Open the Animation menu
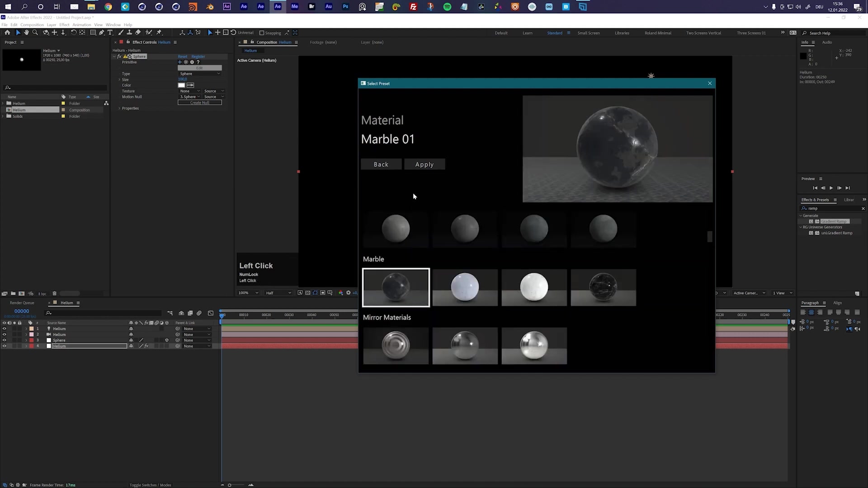The height and width of the screenshot is (488, 868). (81, 25)
